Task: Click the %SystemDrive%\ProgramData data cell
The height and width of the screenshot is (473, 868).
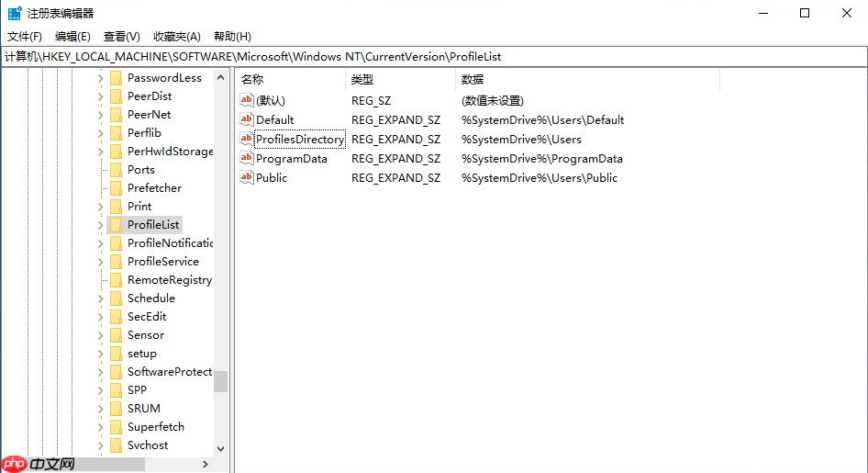Action: pos(542,159)
